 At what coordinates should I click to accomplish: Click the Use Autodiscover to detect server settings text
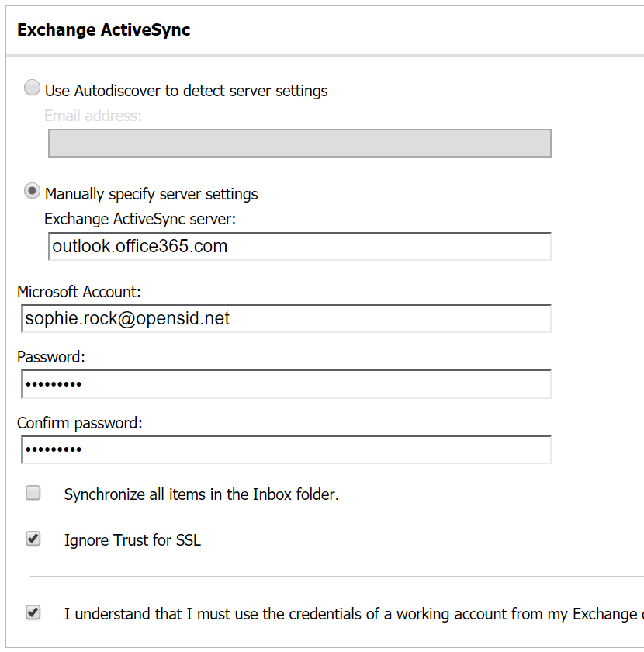tap(186, 91)
